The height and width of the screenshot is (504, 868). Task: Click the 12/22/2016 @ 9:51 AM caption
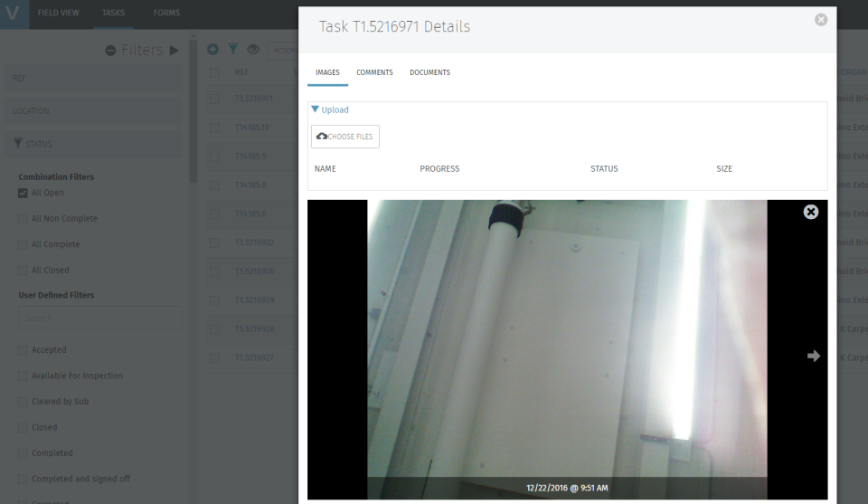click(x=567, y=488)
